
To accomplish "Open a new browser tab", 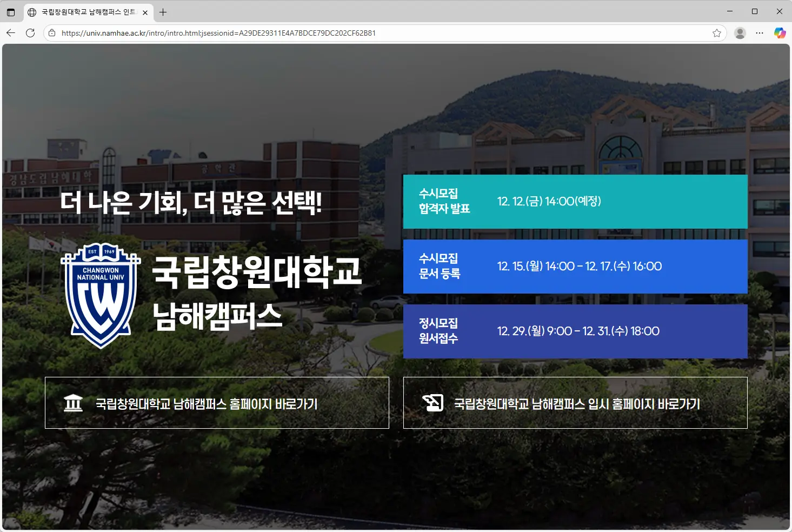I will coord(163,12).
